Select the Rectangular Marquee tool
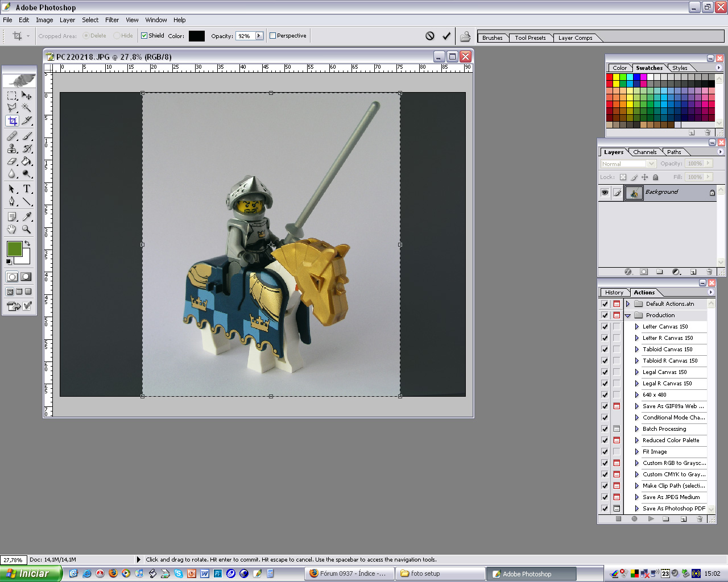728x582 pixels. pos(12,95)
